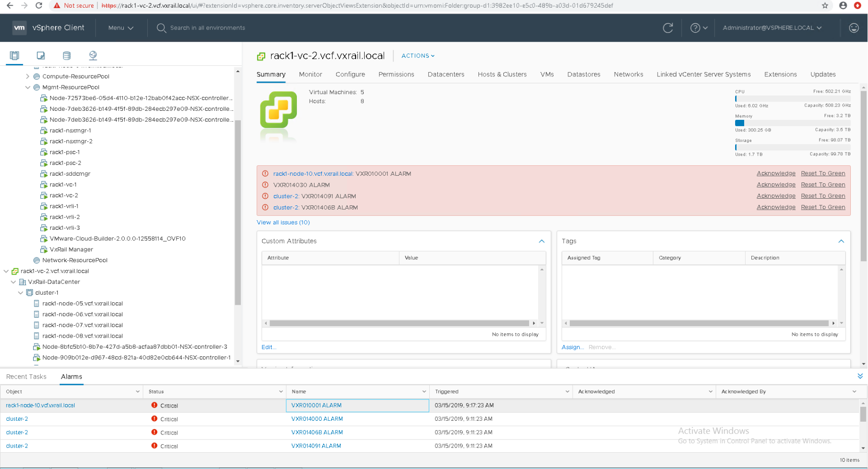The height and width of the screenshot is (469, 868).
Task: Click the critical status icon for VXR014000 ALARM
Action: pos(154,418)
